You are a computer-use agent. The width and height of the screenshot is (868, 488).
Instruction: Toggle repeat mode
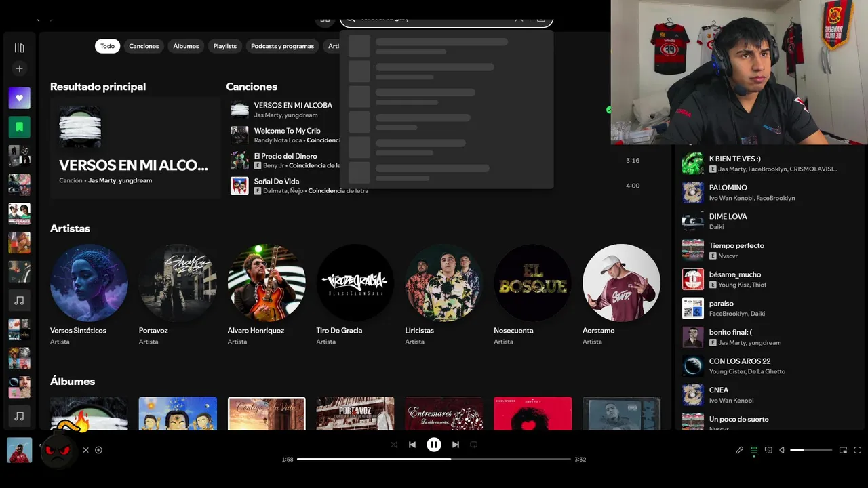pyautogui.click(x=474, y=445)
